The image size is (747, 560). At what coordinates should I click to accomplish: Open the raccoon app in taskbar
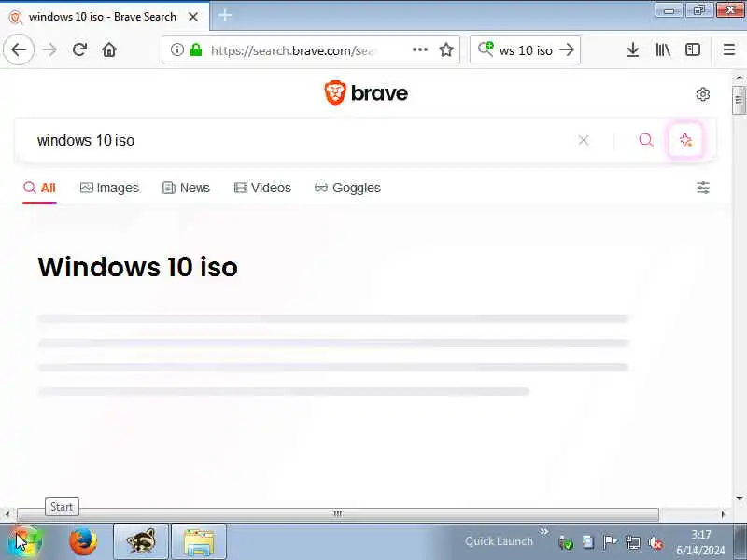[141, 542]
